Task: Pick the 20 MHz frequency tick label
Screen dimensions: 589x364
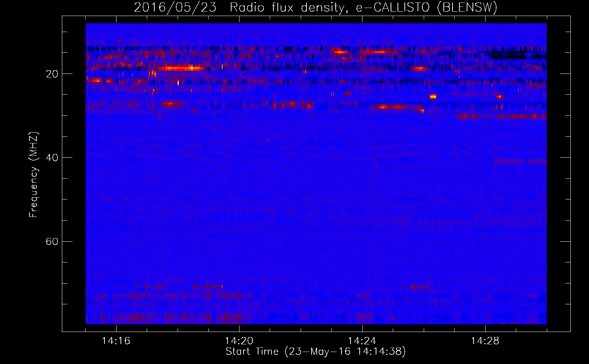Action: 52,74
